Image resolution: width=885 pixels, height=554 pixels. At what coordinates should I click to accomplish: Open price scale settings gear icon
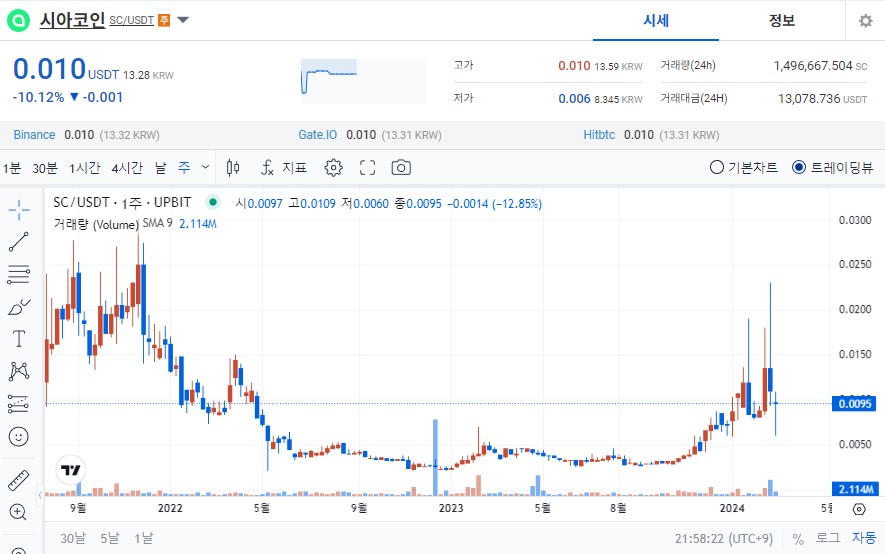point(859,509)
